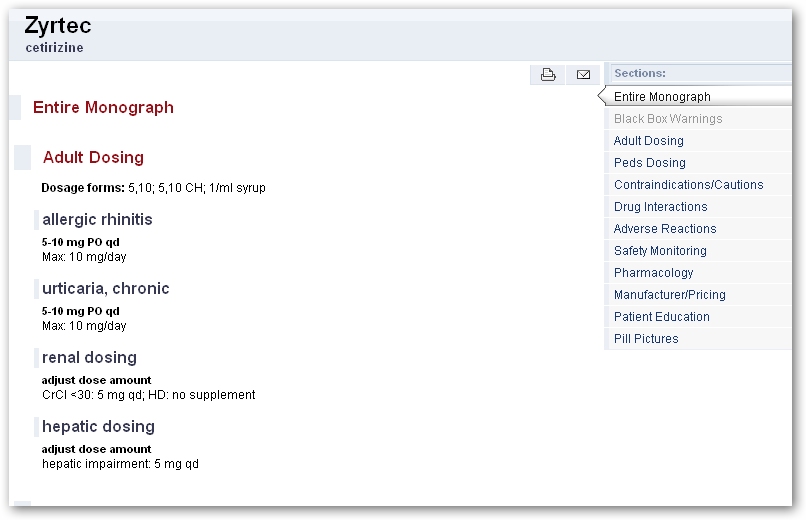Open Contraindications/Cautions section
Screen dimensions: 806x520
(688, 185)
